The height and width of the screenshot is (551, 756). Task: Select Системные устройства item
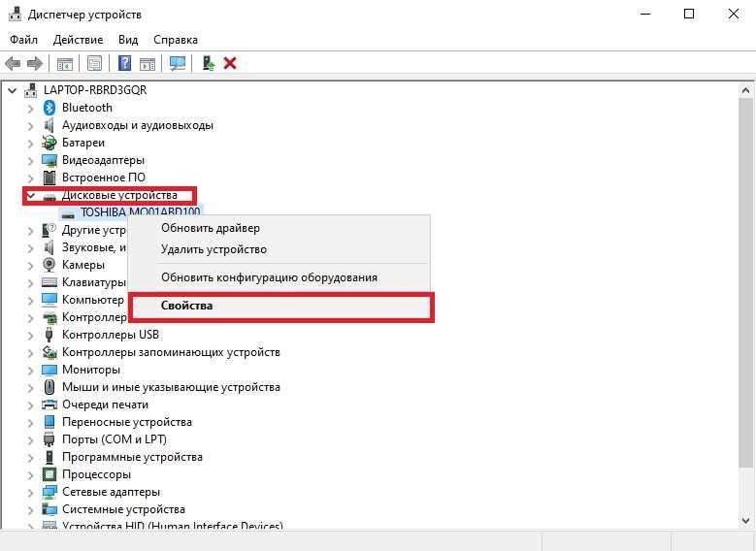click(123, 509)
